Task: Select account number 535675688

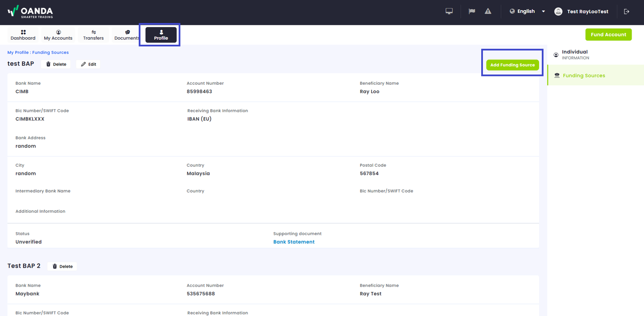Action: coord(201,294)
